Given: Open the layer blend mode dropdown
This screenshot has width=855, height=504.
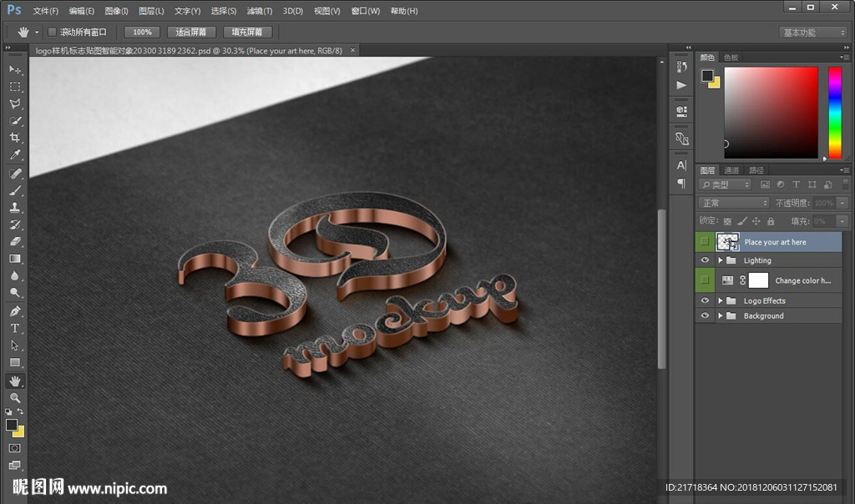Looking at the screenshot, I should 733,203.
